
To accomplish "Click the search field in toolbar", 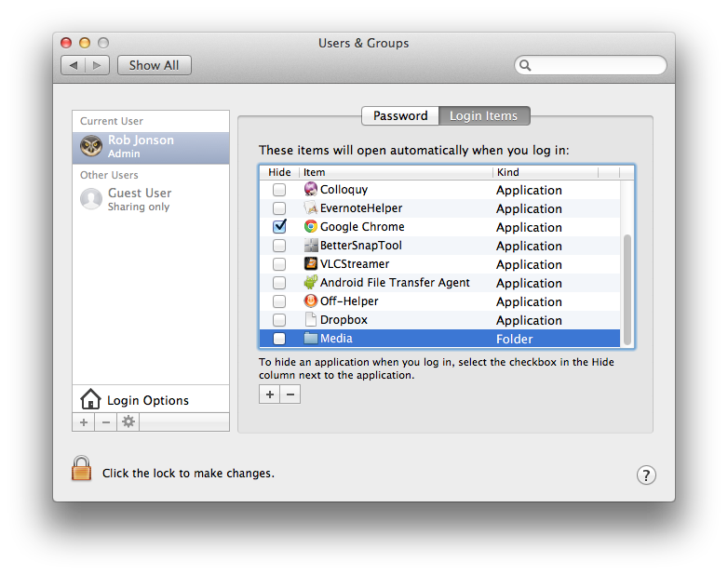I will [590, 65].
